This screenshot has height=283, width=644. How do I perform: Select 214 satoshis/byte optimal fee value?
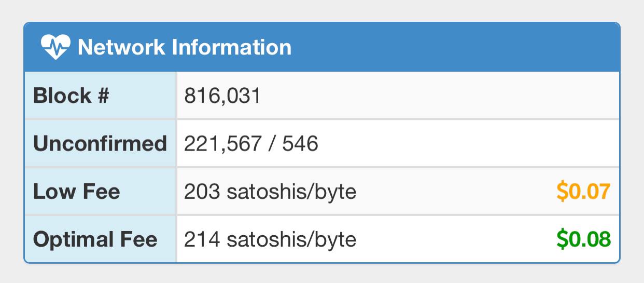tap(270, 240)
